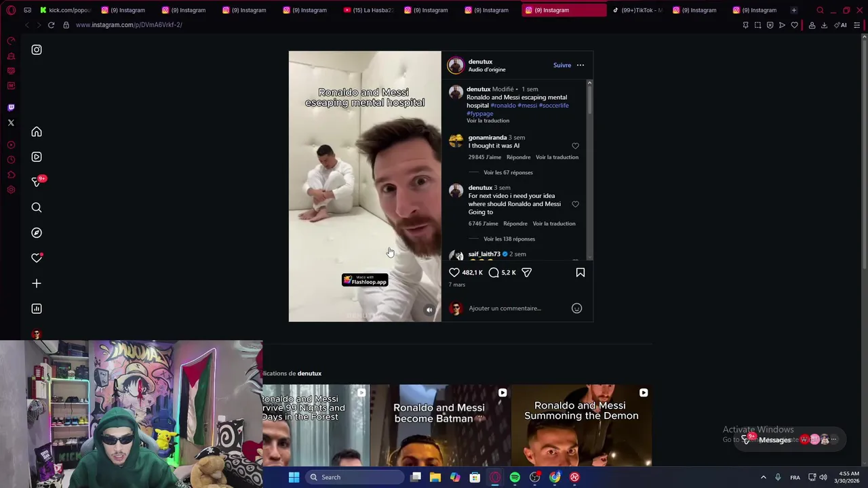The width and height of the screenshot is (868, 488).
Task: Open denutux profile name in post header
Action: [x=480, y=62]
